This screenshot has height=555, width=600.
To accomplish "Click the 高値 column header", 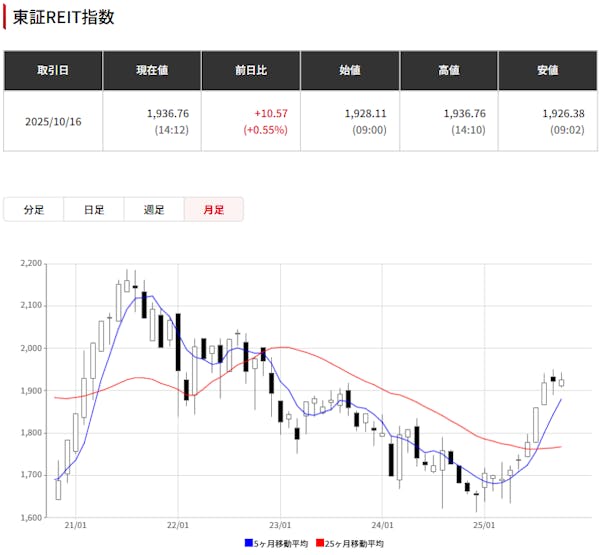I will click(x=449, y=70).
